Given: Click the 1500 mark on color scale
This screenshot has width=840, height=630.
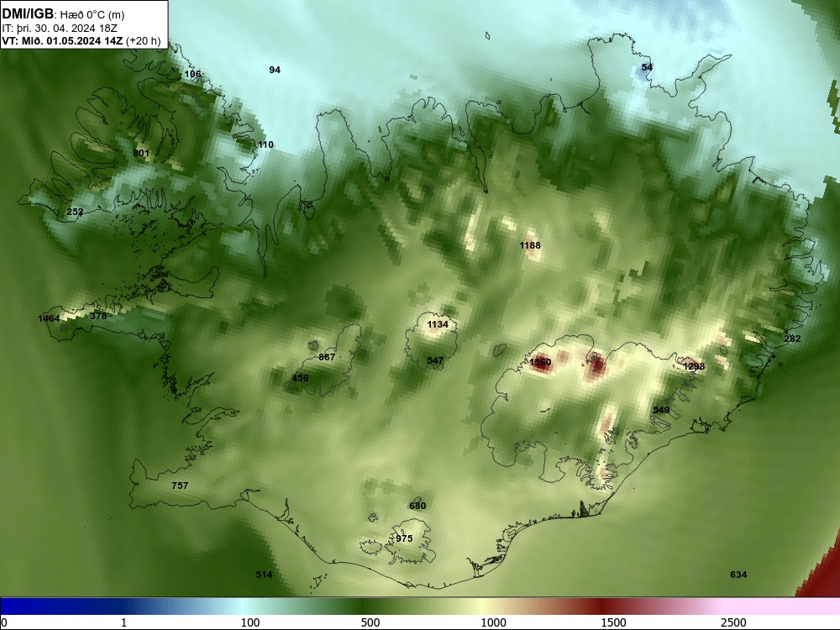Looking at the screenshot, I should [613, 622].
